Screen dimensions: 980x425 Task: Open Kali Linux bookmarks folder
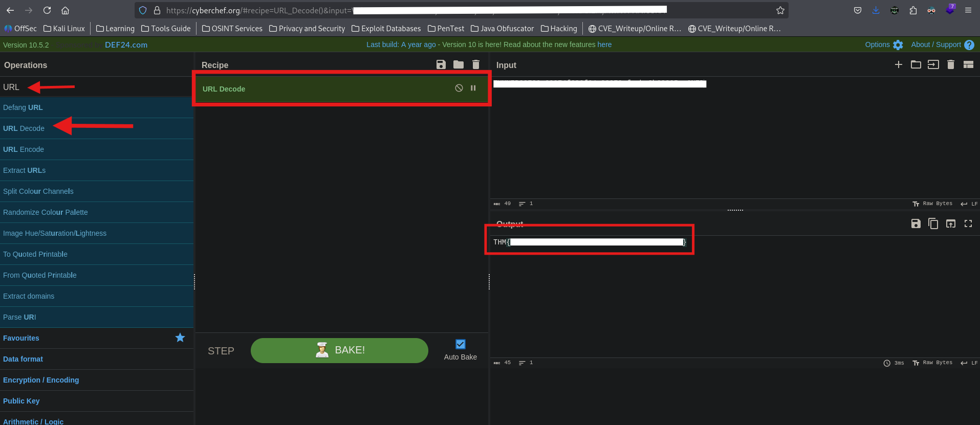(x=64, y=29)
